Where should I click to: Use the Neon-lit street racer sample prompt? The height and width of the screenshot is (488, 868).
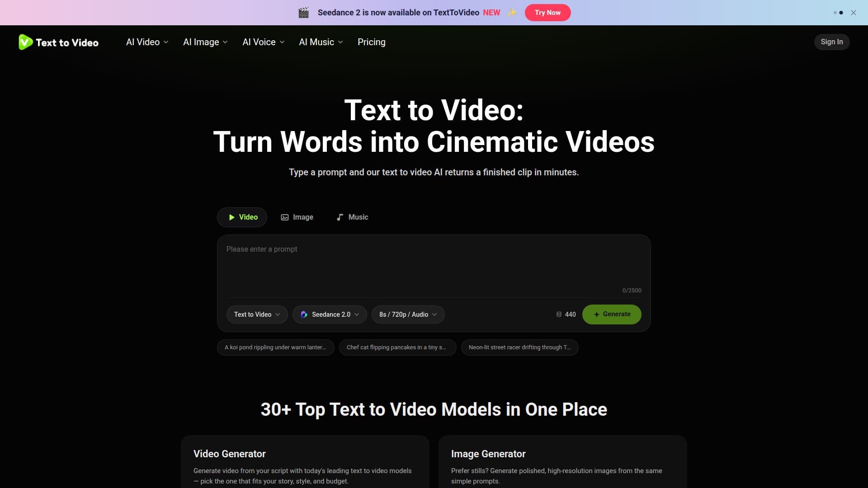point(519,347)
